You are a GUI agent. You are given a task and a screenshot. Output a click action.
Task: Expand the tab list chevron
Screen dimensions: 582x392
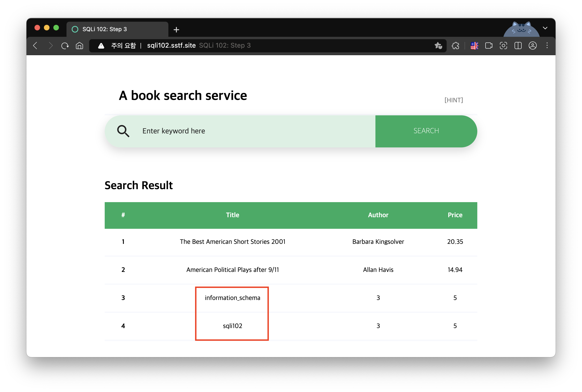pos(545,28)
